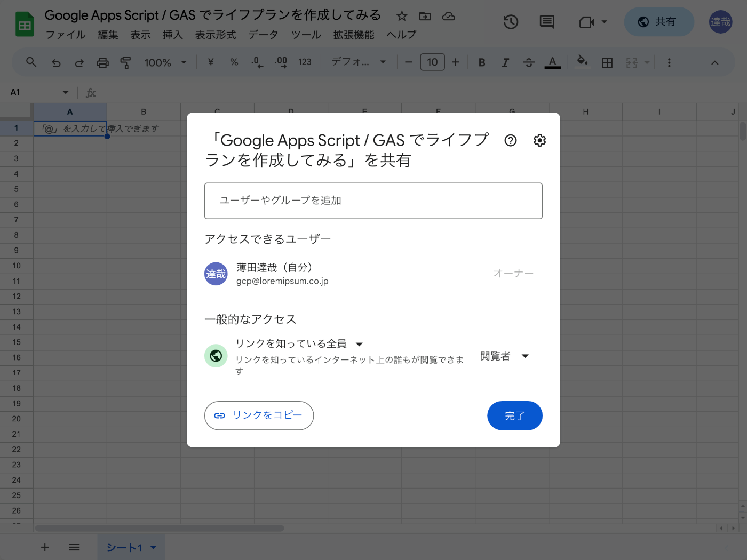Open text color picker

point(553,62)
